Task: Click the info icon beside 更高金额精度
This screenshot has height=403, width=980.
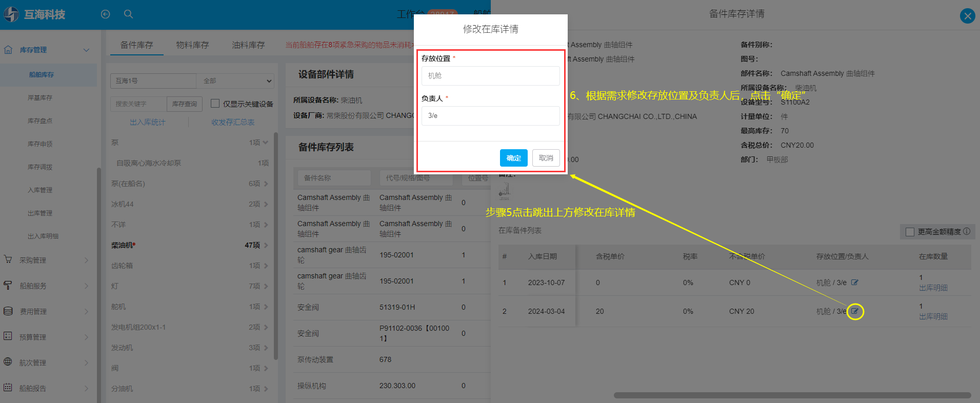Action: (x=967, y=231)
